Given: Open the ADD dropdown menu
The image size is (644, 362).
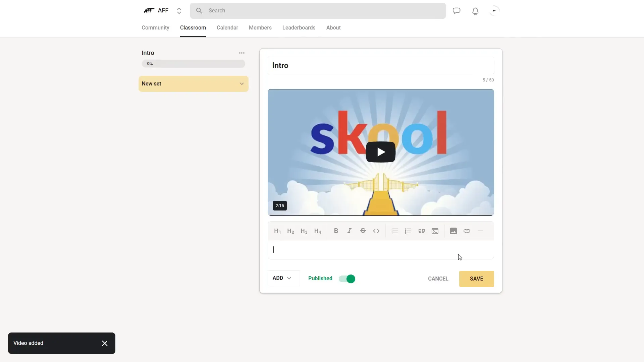Looking at the screenshot, I should [284, 278].
